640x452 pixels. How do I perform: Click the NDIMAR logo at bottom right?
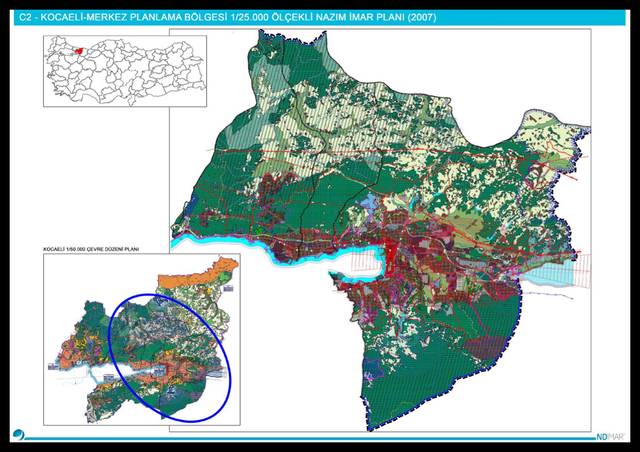610,436
